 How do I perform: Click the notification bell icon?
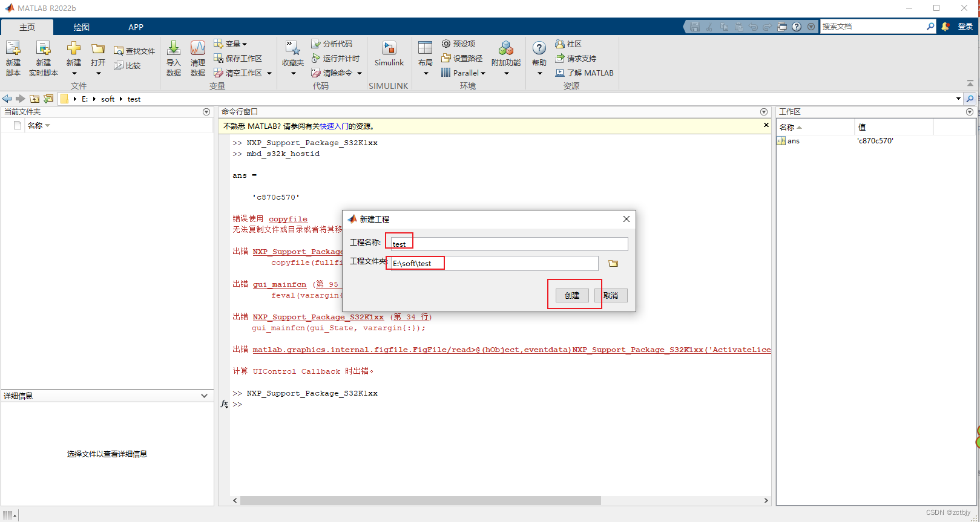945,27
